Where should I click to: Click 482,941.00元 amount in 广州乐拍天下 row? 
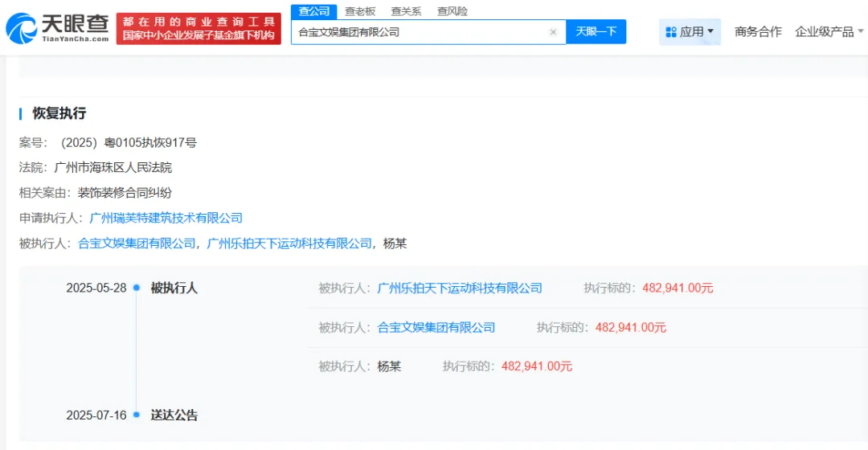tap(678, 288)
